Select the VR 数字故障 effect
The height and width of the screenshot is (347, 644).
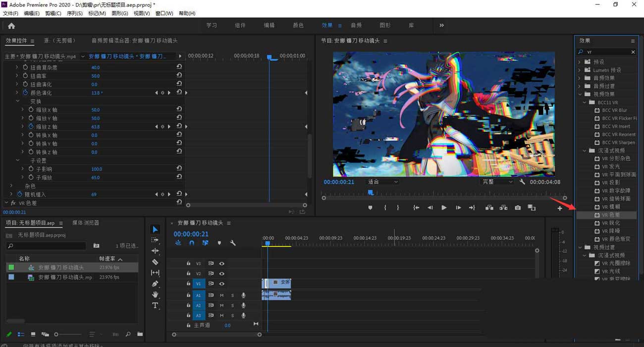616,190
